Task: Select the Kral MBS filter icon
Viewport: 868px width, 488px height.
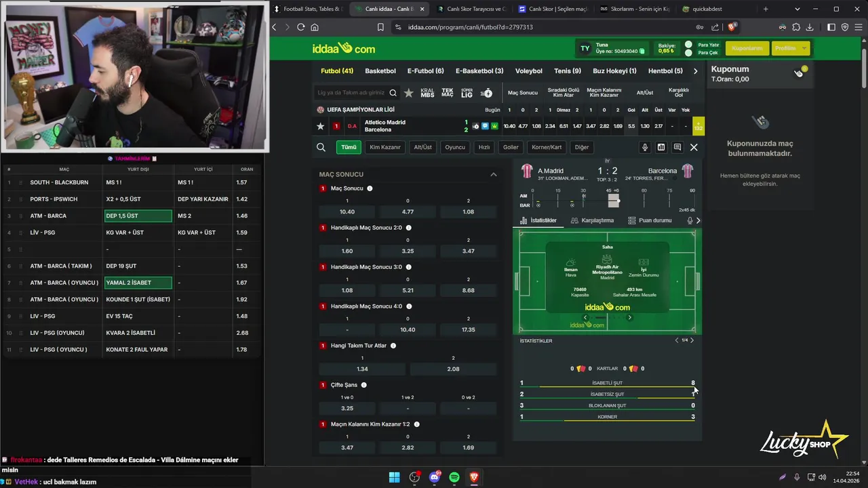Action: click(427, 93)
